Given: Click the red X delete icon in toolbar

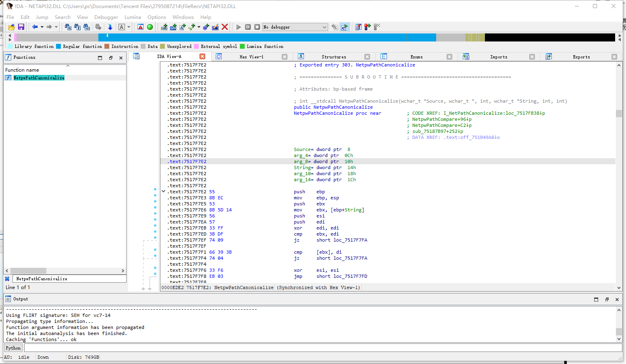Looking at the screenshot, I should tap(225, 27).
